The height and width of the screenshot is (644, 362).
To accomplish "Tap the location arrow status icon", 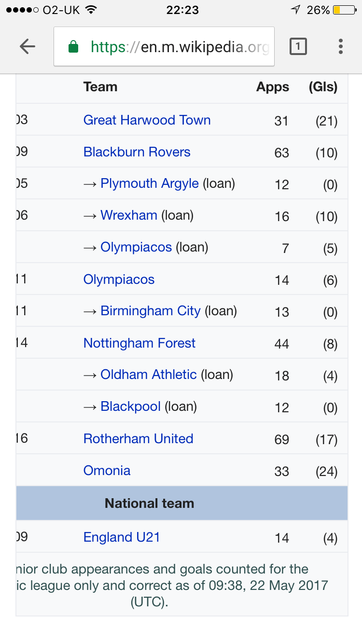I will pyautogui.click(x=295, y=10).
